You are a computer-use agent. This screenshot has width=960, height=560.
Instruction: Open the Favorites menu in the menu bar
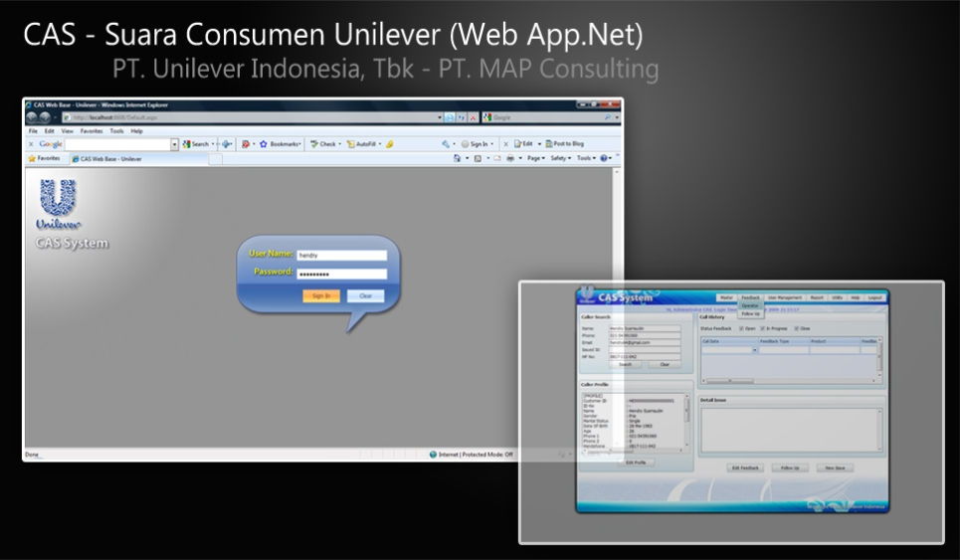click(92, 131)
